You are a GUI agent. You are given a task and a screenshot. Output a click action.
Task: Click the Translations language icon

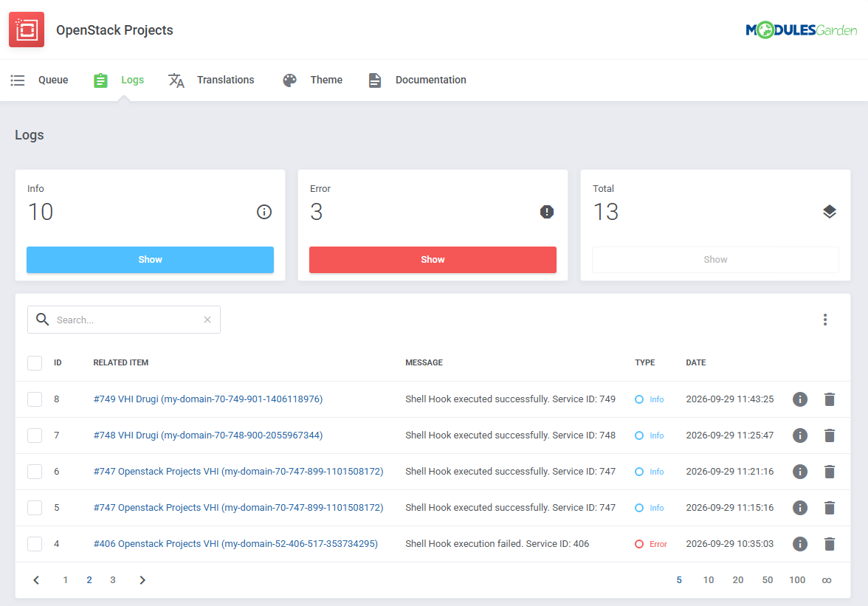point(176,80)
